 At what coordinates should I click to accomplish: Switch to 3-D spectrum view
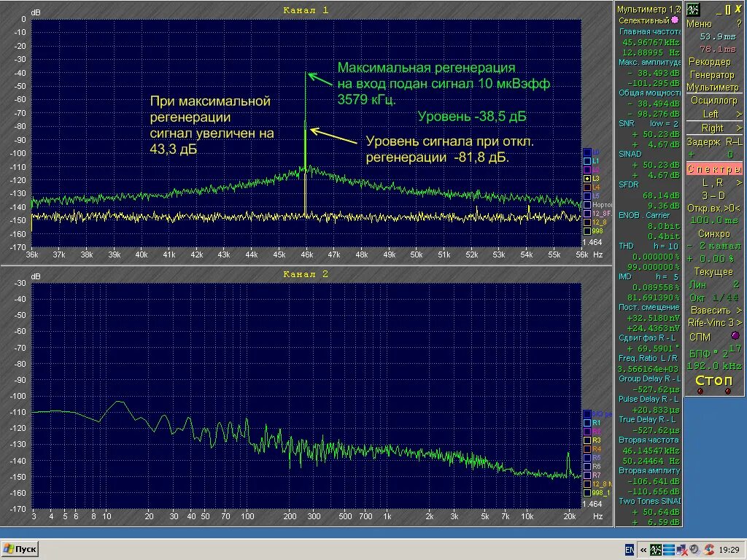pos(713,195)
